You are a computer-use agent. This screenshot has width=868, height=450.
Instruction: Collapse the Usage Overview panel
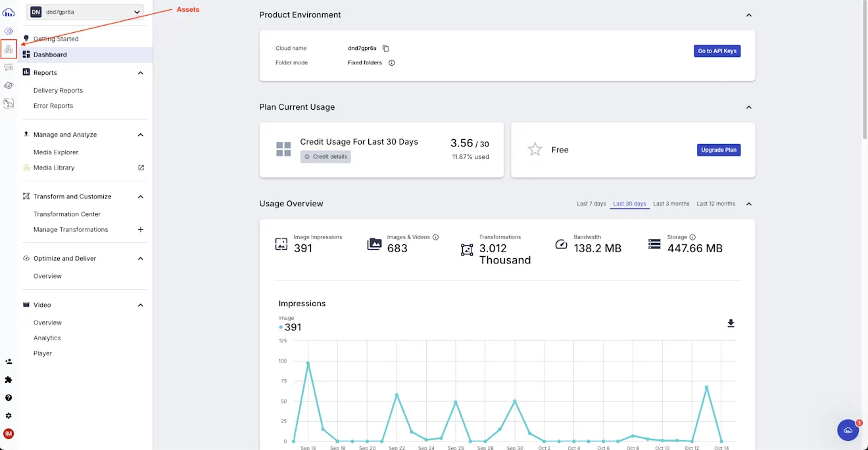748,204
